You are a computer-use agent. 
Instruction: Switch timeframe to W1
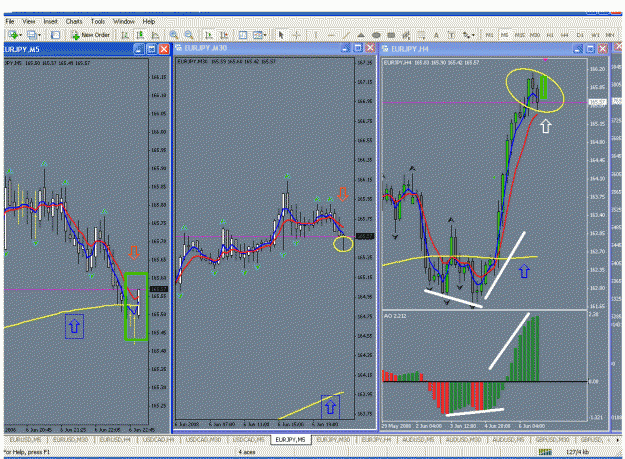point(595,35)
